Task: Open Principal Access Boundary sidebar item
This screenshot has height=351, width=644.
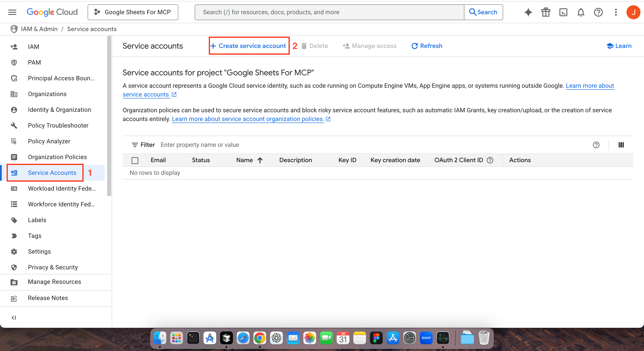Action: [53, 78]
